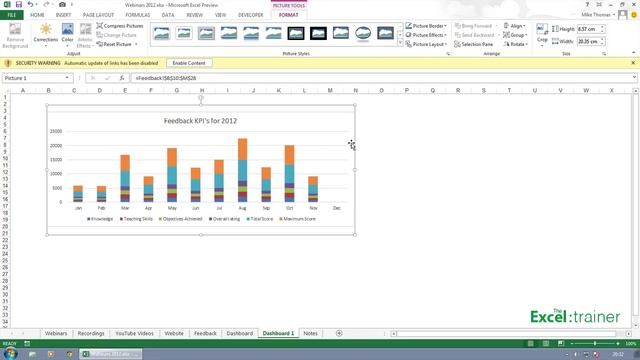Switch to the FORMULAS ribbon tab
640x360 pixels.
[x=138, y=15]
